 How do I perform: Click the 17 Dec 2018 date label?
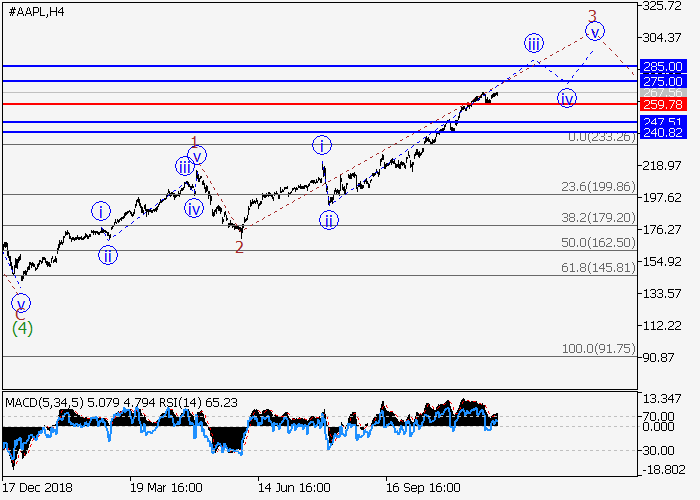tap(38, 488)
